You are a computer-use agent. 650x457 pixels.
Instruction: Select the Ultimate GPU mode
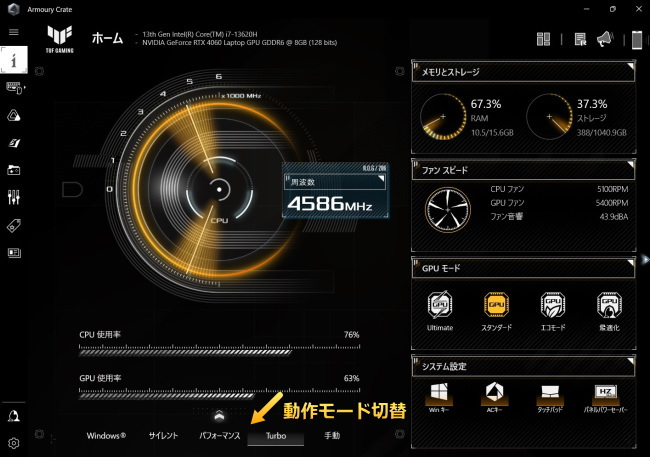click(440, 311)
